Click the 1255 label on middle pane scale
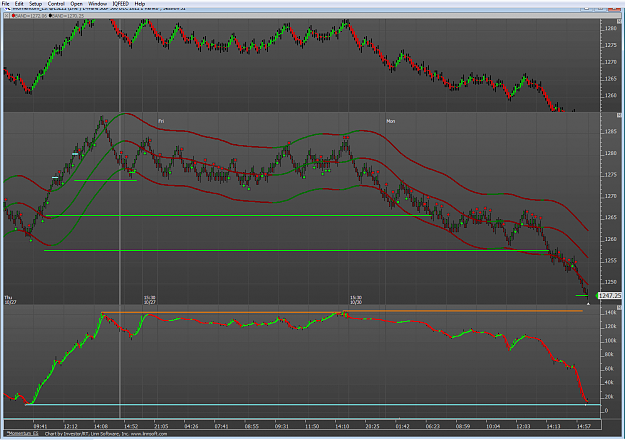This screenshot has height=440, width=625. click(611, 260)
